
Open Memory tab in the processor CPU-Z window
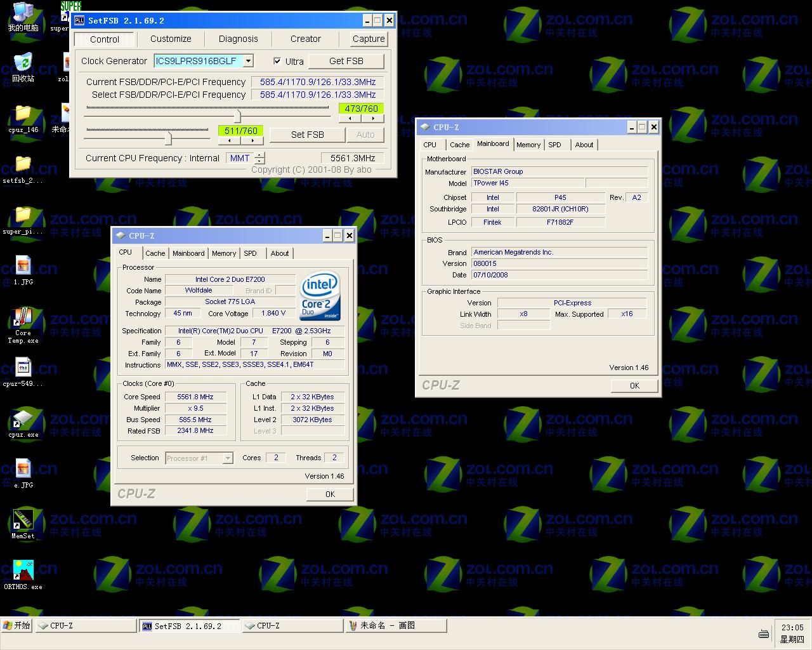[224, 253]
